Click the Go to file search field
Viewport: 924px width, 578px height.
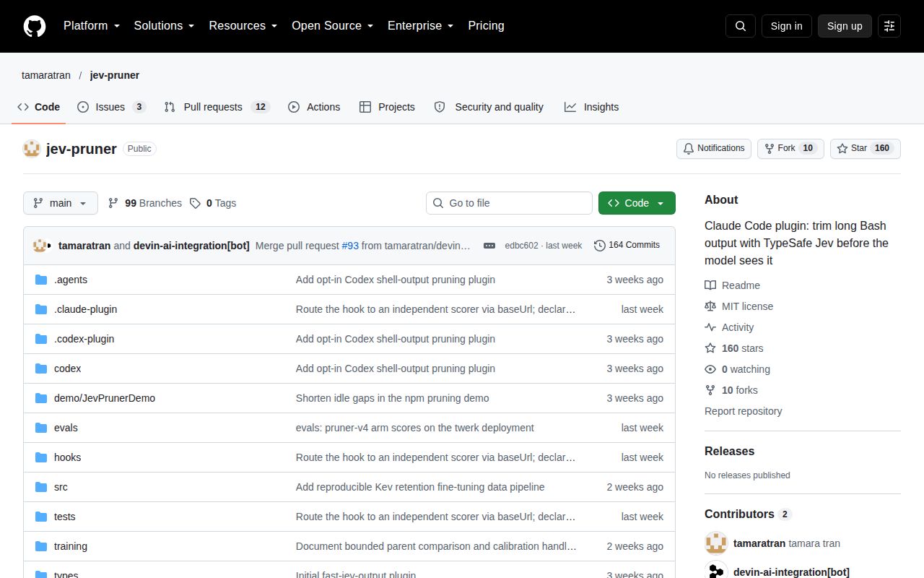point(509,203)
